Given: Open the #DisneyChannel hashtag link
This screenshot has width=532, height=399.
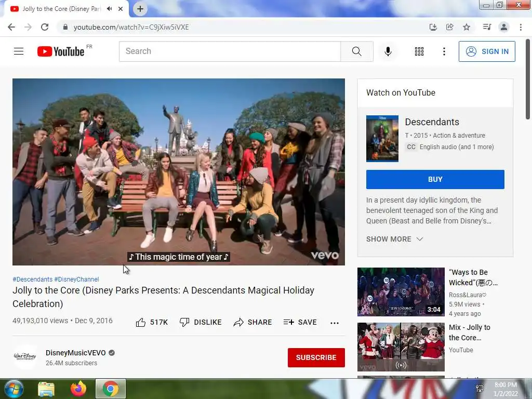Looking at the screenshot, I should (77, 279).
